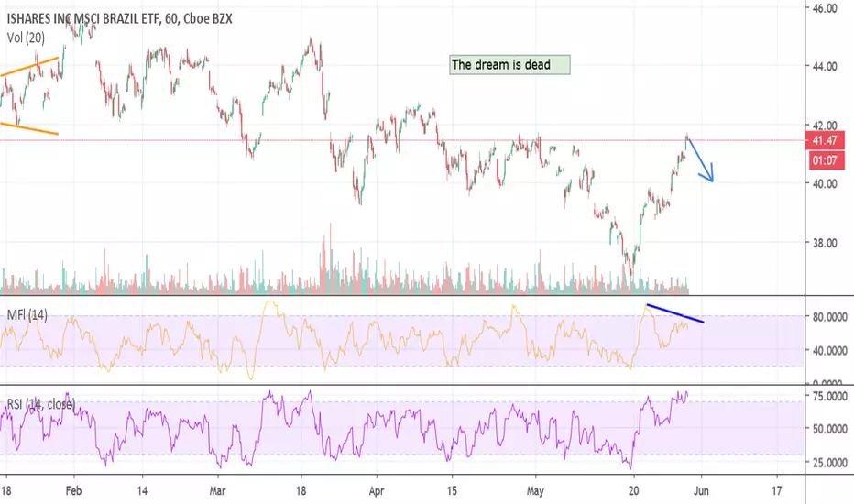Click the May date on time axis
This screenshot has height=504, width=854.
(535, 491)
